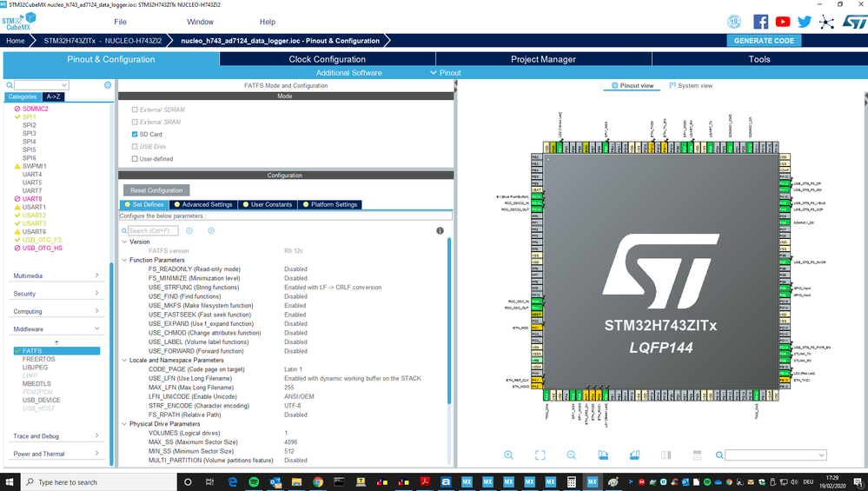
Task: Open Microsoft Edge from the taskbar
Action: pos(233,481)
